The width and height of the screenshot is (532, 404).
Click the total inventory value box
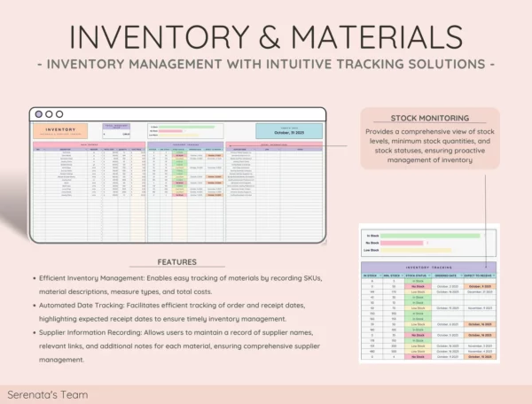coord(116,131)
